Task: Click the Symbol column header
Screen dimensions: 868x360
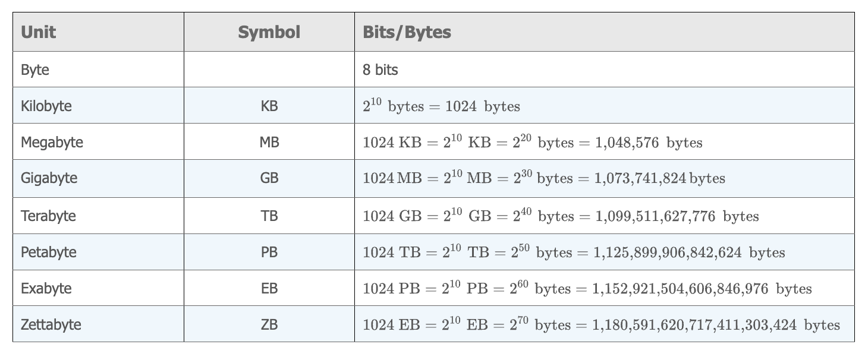Action: (269, 32)
